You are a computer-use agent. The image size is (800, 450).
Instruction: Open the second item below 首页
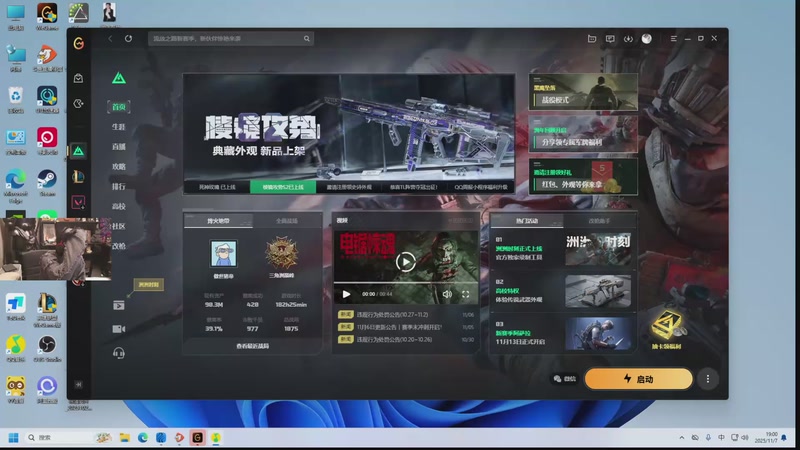[x=119, y=127]
